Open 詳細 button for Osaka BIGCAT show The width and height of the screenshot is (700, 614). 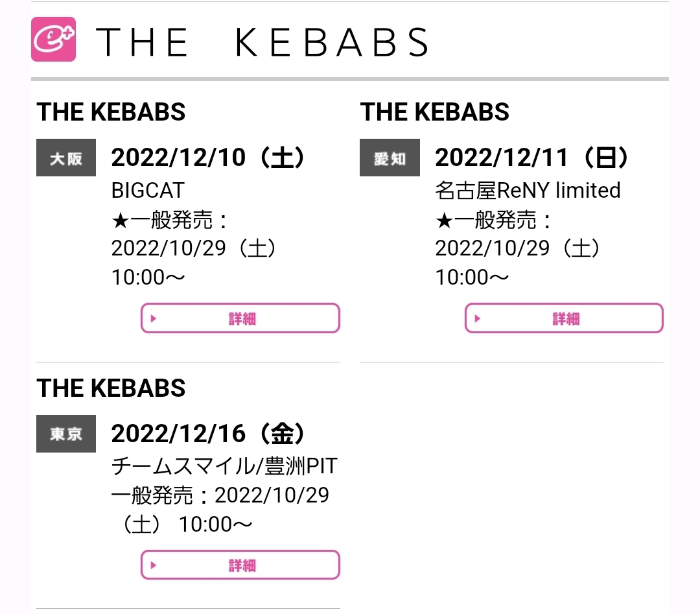[x=240, y=318]
